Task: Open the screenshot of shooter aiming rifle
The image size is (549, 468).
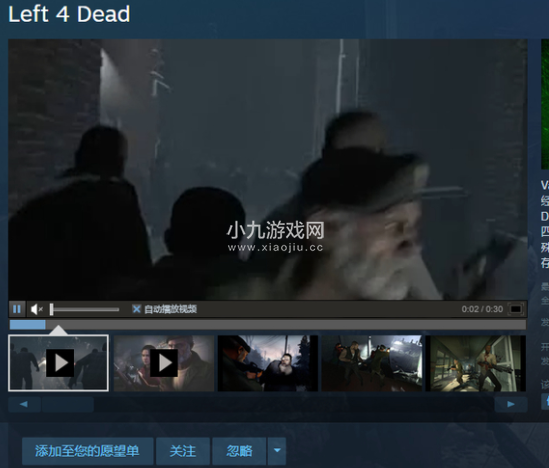Action: [268, 363]
